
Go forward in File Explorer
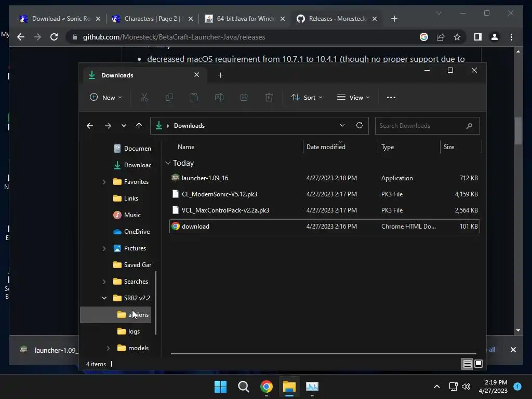(108, 126)
